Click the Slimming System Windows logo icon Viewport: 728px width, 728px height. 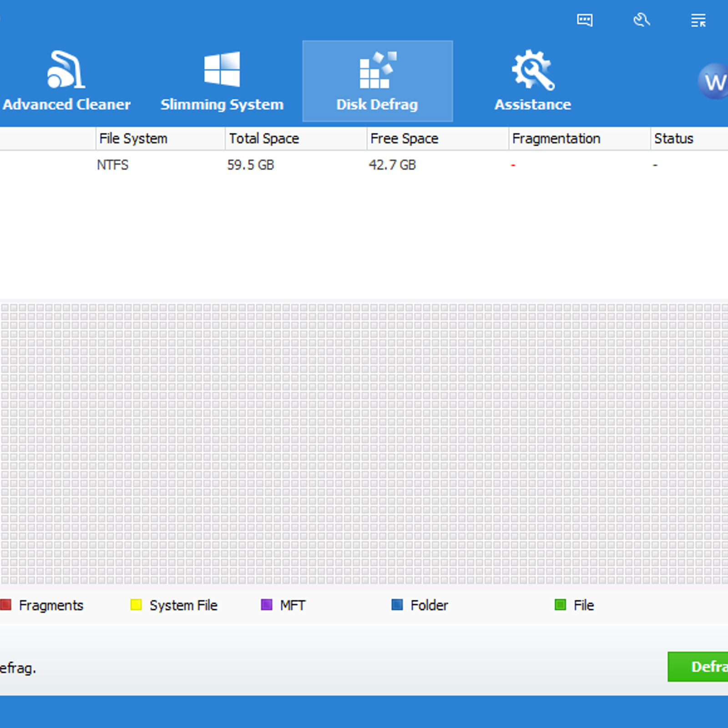tap(222, 69)
